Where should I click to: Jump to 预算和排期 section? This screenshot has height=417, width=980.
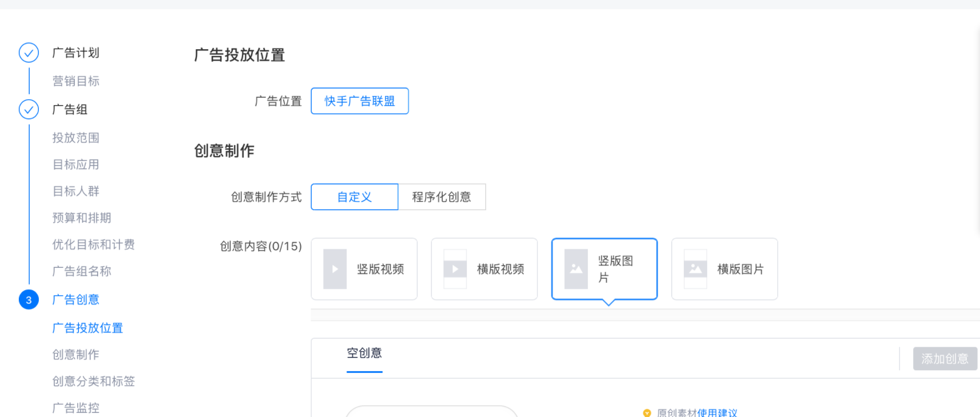[82, 218]
